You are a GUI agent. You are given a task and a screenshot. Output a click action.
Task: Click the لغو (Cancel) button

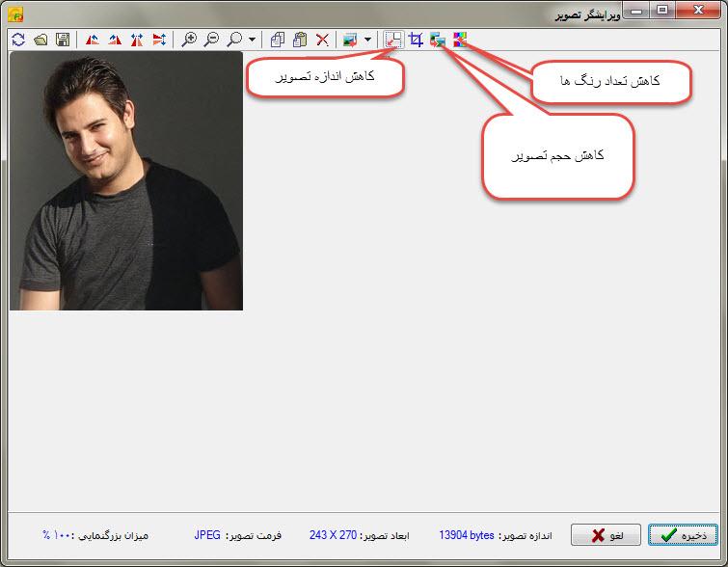click(x=606, y=534)
